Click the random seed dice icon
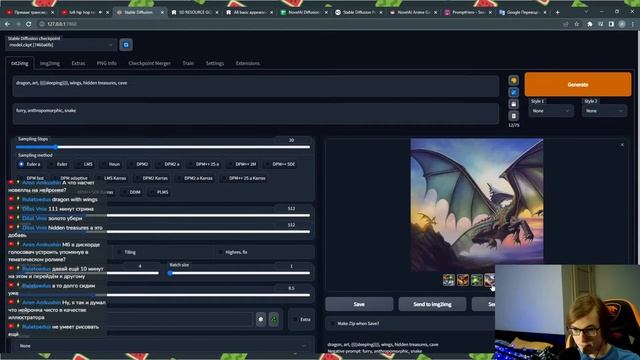This screenshot has height=360, width=640. tap(261, 319)
